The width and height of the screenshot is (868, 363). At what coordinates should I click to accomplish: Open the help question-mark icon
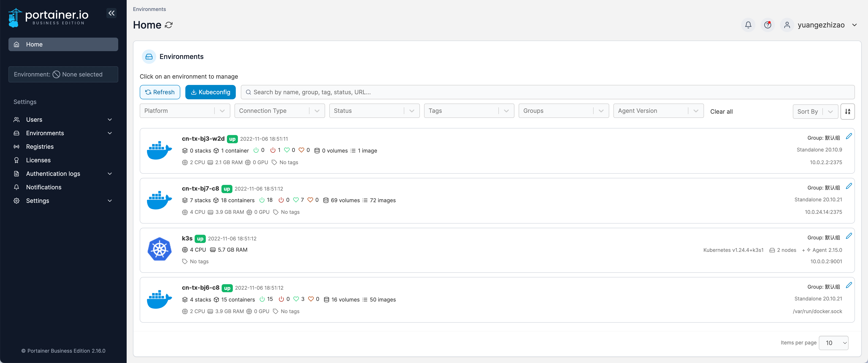768,25
